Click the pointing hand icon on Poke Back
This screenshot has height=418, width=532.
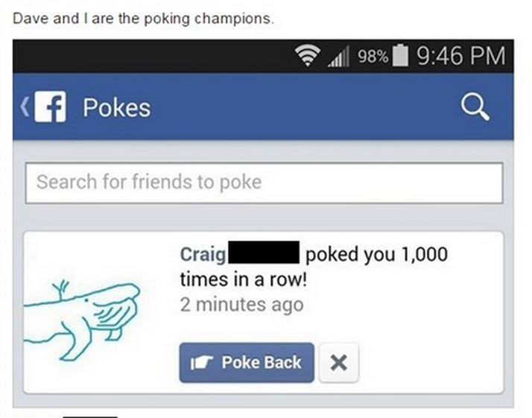point(202,363)
